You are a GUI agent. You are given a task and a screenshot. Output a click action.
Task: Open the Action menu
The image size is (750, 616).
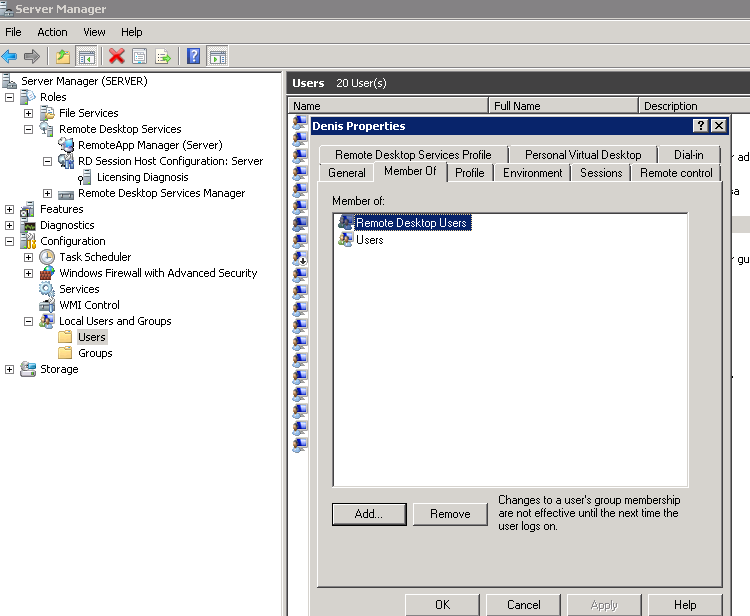tap(53, 32)
